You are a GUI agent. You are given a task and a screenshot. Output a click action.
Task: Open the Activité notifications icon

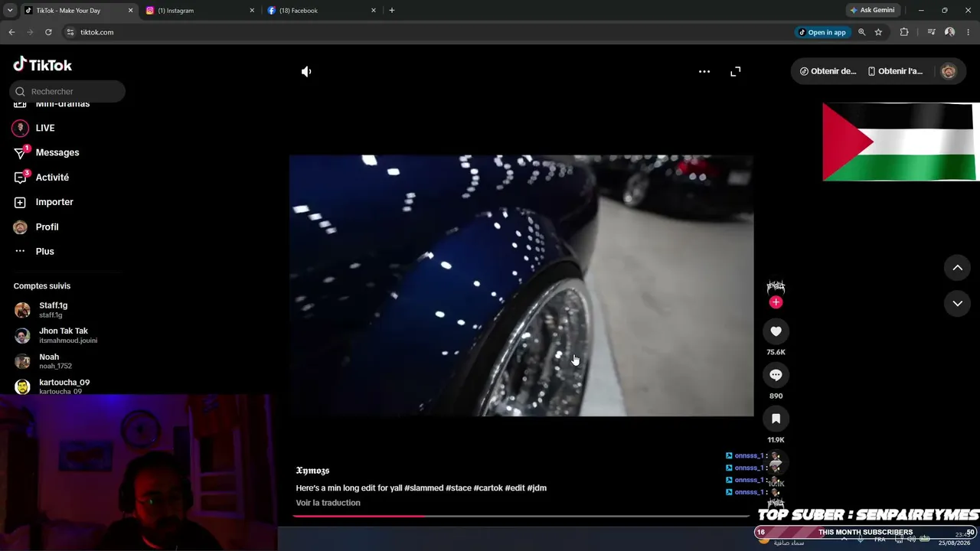point(21,178)
